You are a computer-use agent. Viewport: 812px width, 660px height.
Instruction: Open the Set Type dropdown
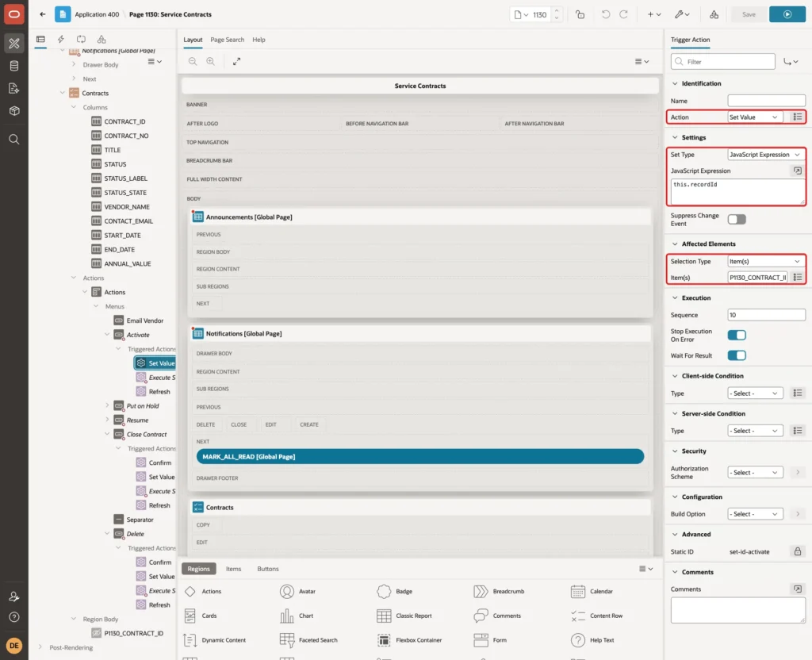(765, 155)
